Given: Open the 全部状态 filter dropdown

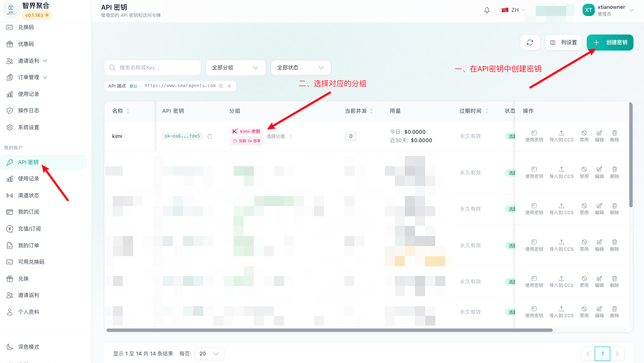Looking at the screenshot, I should (x=301, y=68).
